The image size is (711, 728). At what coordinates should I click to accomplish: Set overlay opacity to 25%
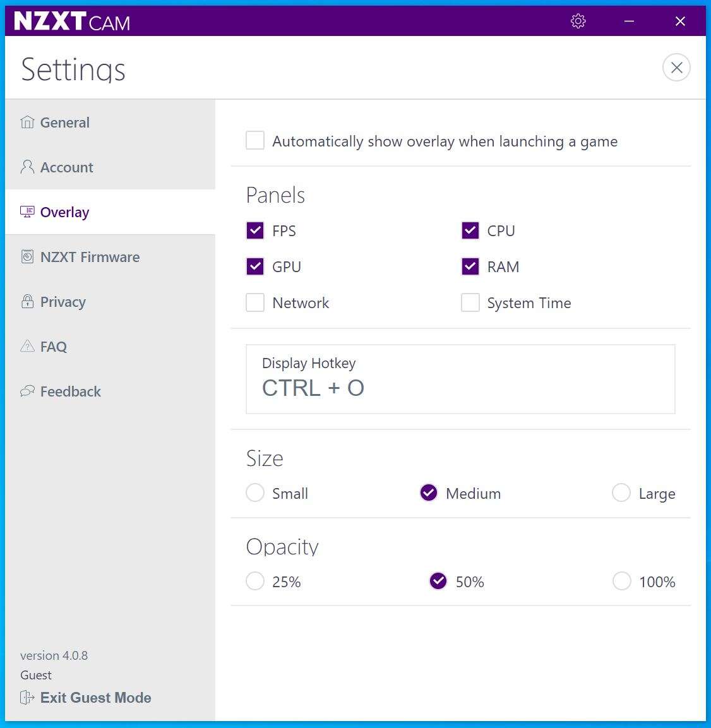pos(255,582)
